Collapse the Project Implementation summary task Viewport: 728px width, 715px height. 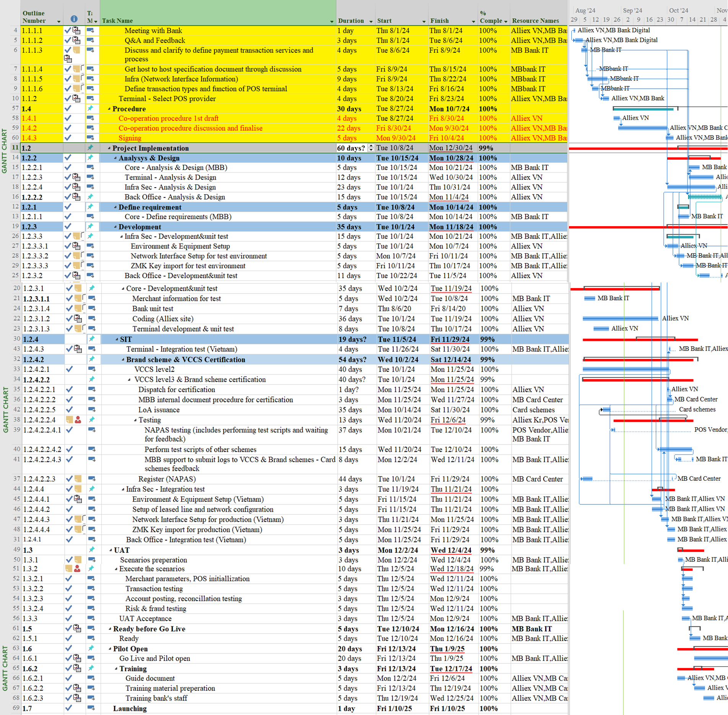(x=109, y=148)
